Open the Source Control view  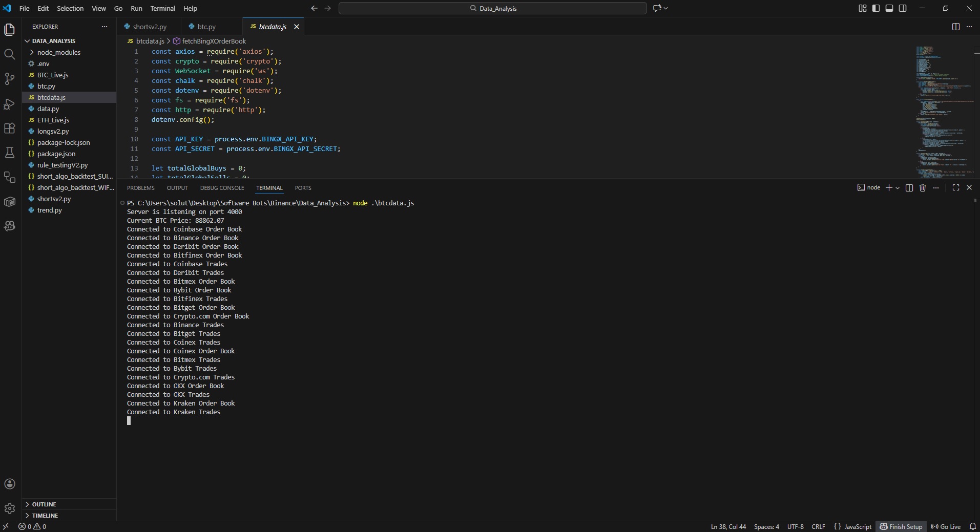coord(9,79)
